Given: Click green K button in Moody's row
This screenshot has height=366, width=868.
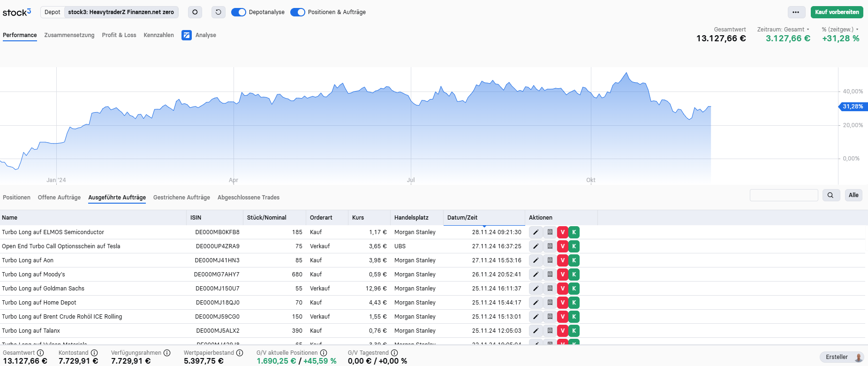Looking at the screenshot, I should point(574,274).
